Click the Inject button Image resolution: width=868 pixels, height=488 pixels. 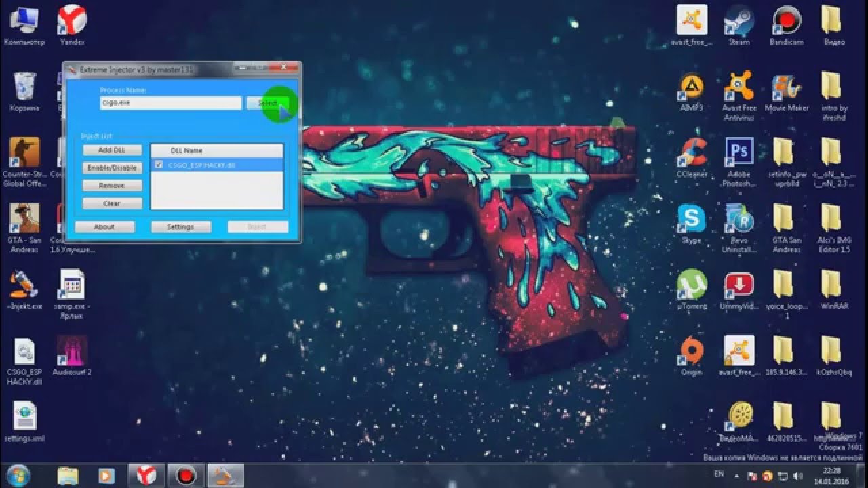tap(258, 227)
